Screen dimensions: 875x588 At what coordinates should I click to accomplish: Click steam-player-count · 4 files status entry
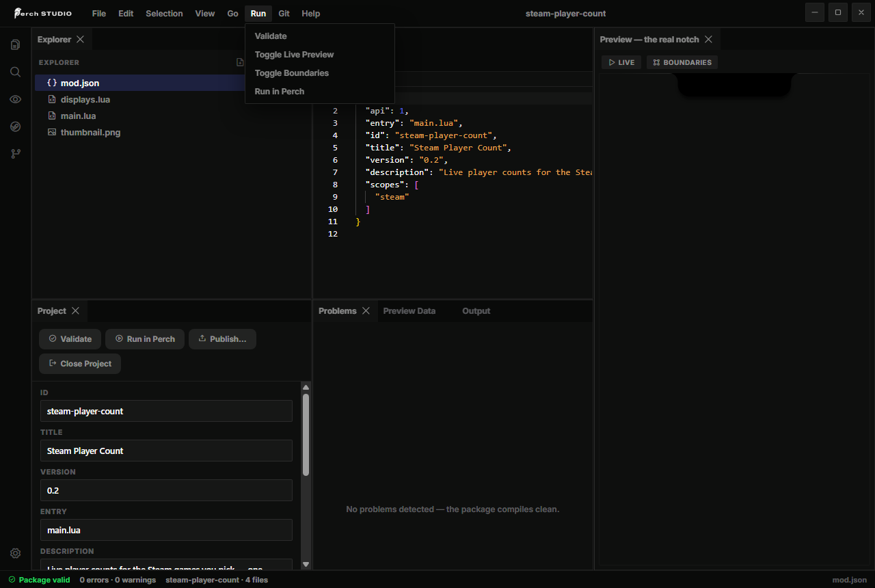217,580
